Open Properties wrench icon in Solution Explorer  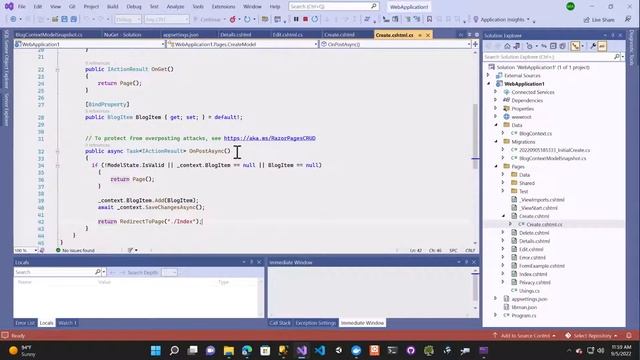tap(593, 46)
